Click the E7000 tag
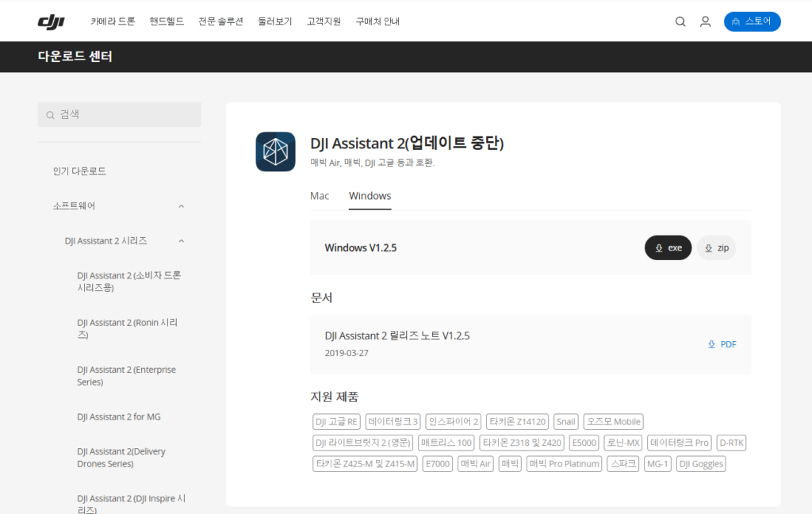 point(438,464)
